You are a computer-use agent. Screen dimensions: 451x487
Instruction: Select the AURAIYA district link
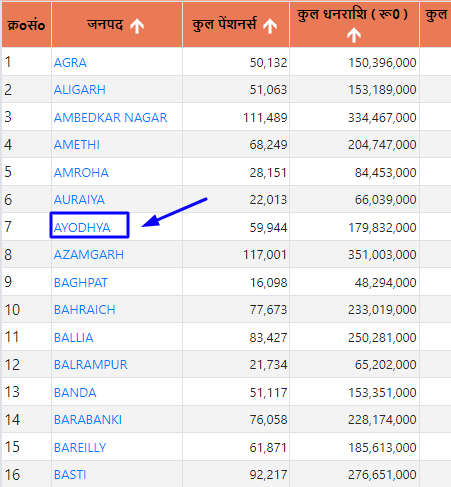point(79,200)
